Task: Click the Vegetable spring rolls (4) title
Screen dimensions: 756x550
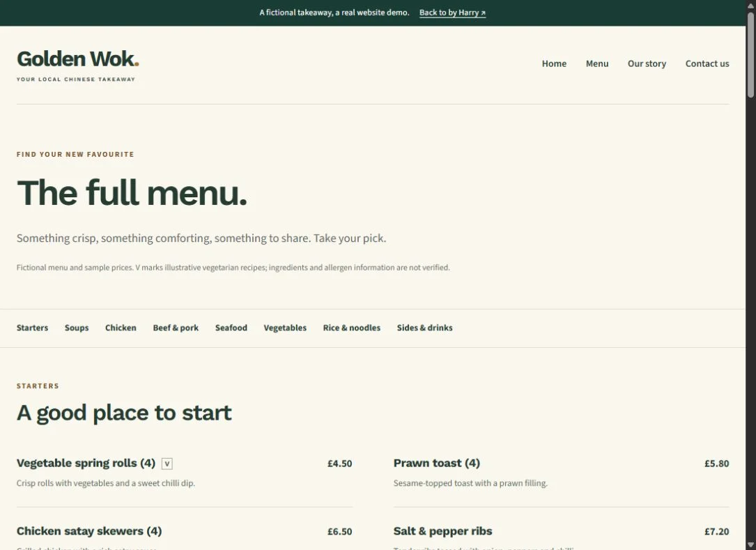Action: click(x=86, y=463)
